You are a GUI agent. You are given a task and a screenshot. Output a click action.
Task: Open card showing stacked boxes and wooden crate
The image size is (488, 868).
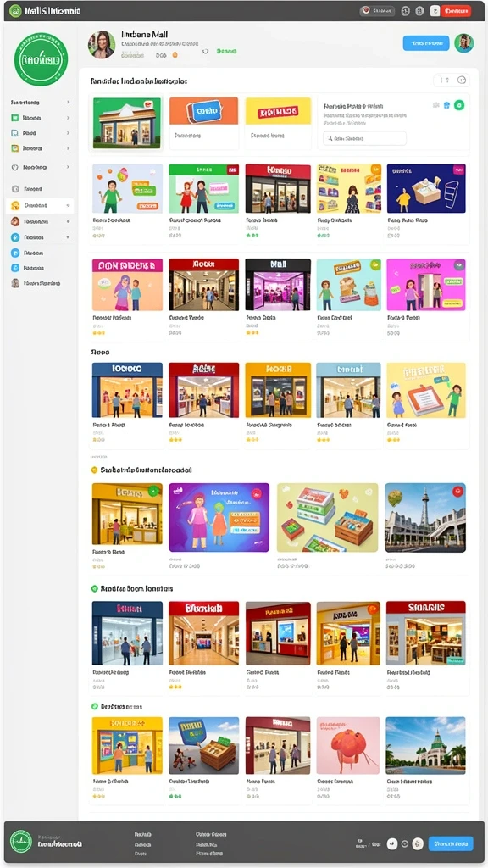[328, 518]
